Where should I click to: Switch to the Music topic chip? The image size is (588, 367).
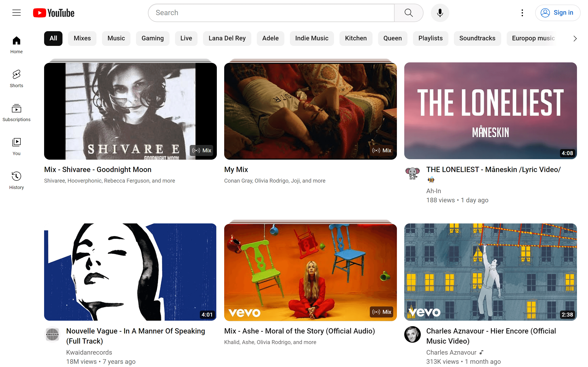[x=116, y=38]
